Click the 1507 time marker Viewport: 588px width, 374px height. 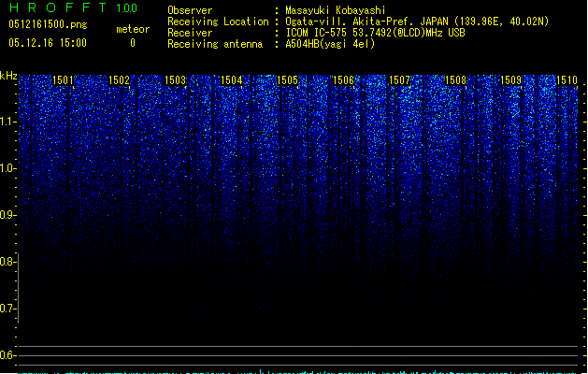[x=399, y=80]
